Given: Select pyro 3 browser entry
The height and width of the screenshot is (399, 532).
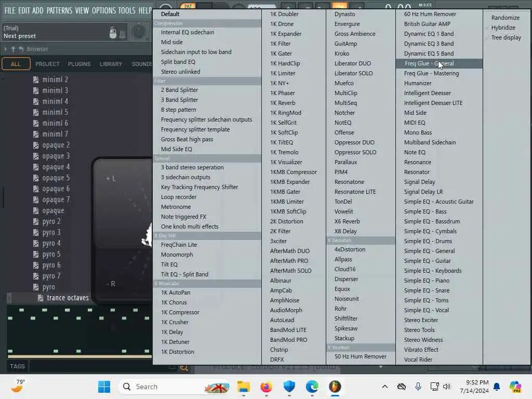Looking at the screenshot, I should [x=51, y=232].
